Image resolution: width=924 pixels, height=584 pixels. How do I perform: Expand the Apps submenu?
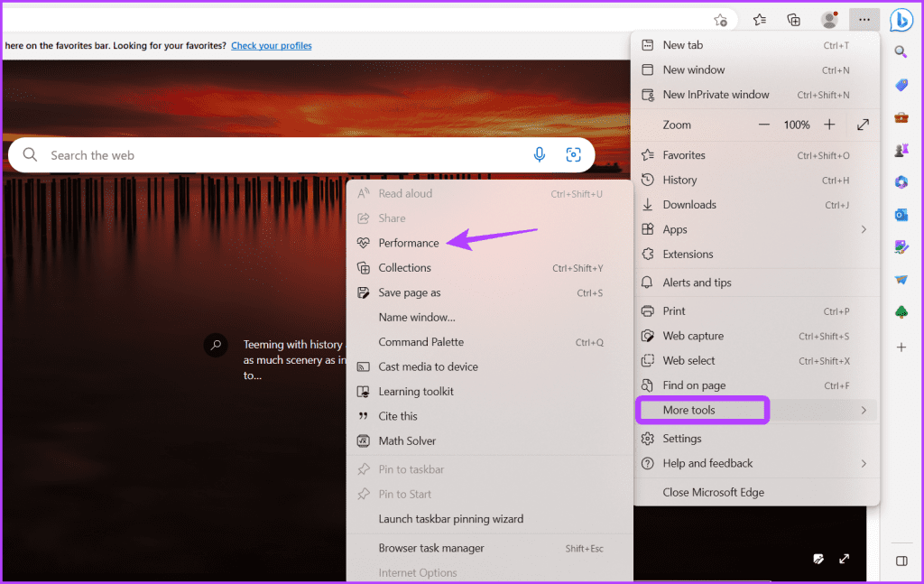point(756,229)
